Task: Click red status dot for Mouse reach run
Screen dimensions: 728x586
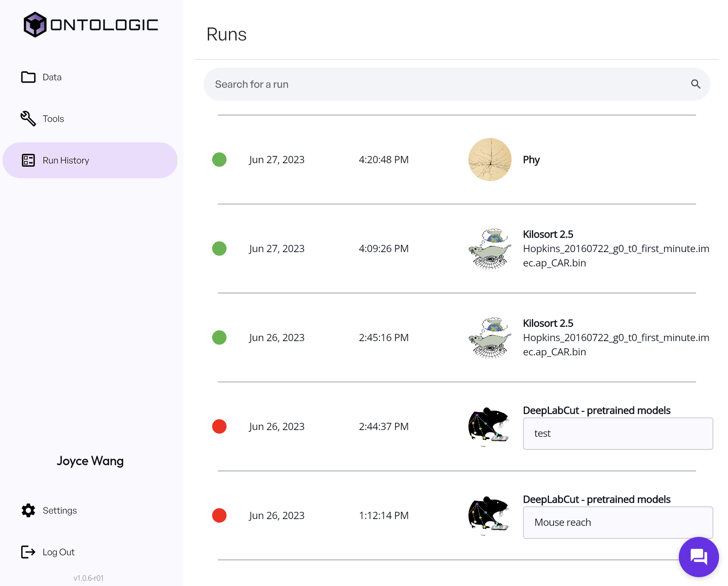Action: [219, 515]
